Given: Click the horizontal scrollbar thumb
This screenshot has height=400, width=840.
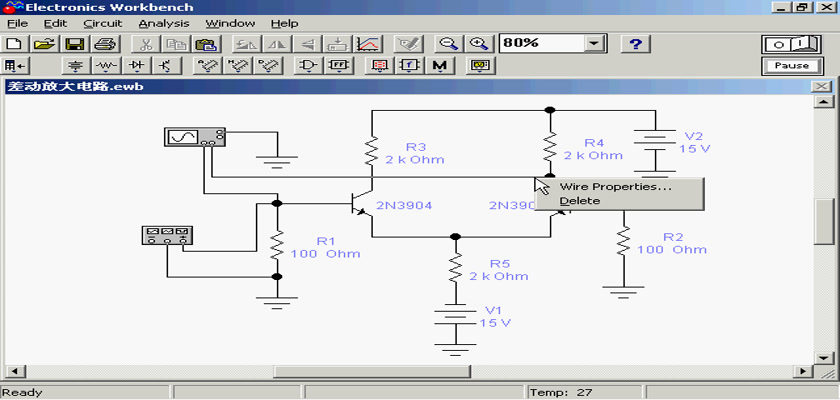Looking at the screenshot, I should coord(372,371).
